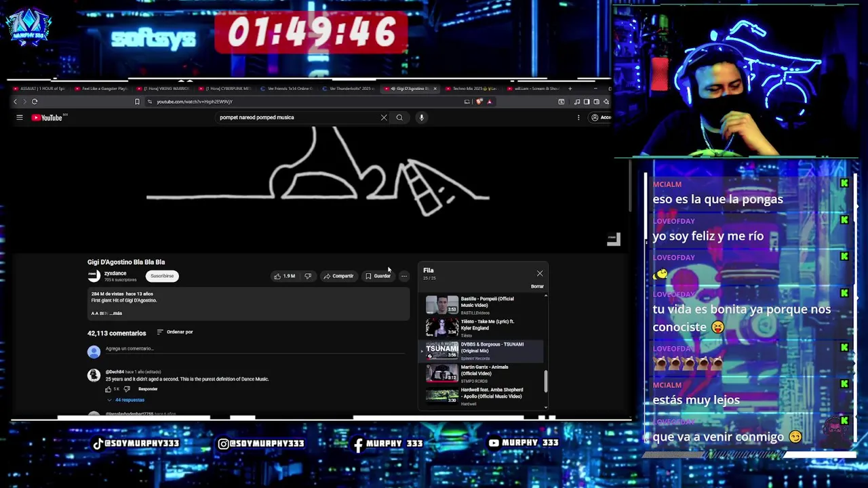Image resolution: width=868 pixels, height=488 pixels.
Task: Open YouTube account button at top right
Action: 600,118
